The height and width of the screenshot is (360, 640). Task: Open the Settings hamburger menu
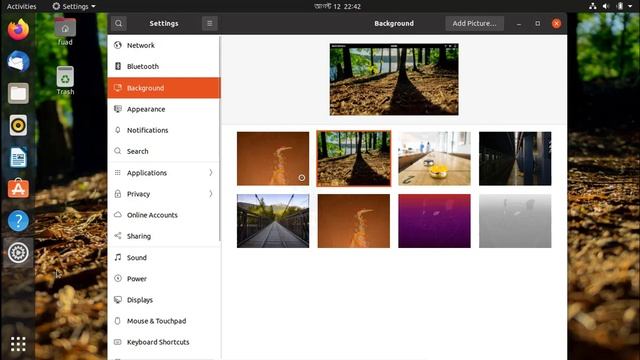click(210, 23)
